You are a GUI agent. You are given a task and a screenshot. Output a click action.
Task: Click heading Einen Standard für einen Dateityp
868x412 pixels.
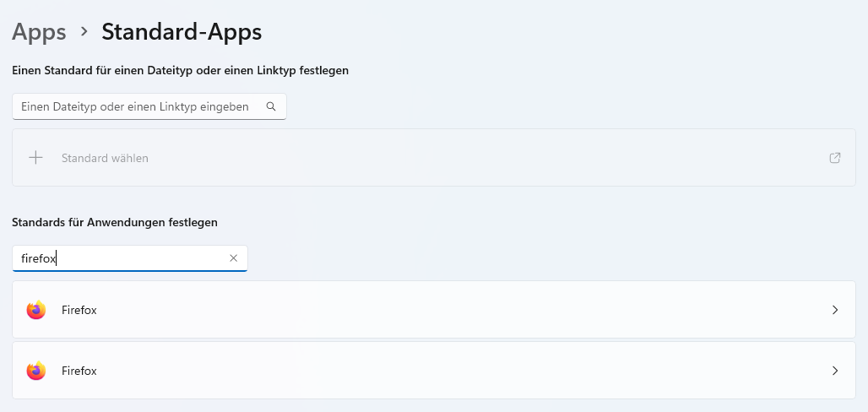(x=180, y=70)
